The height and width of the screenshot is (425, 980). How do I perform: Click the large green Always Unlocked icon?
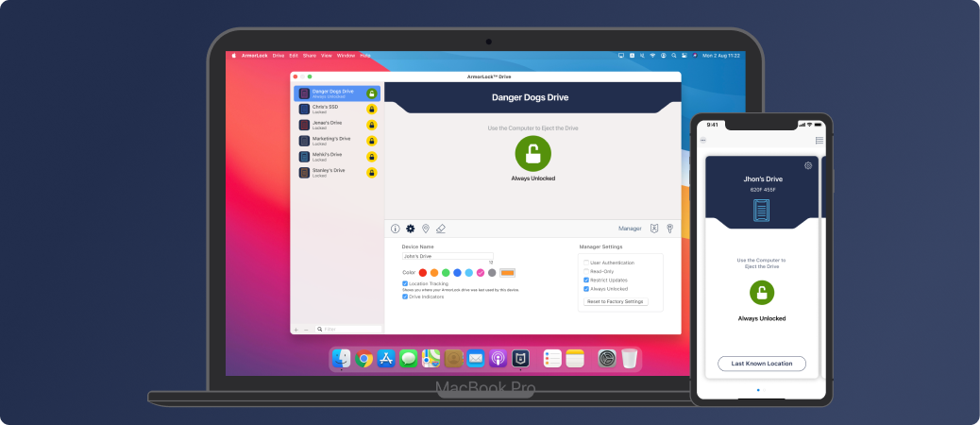pos(533,153)
